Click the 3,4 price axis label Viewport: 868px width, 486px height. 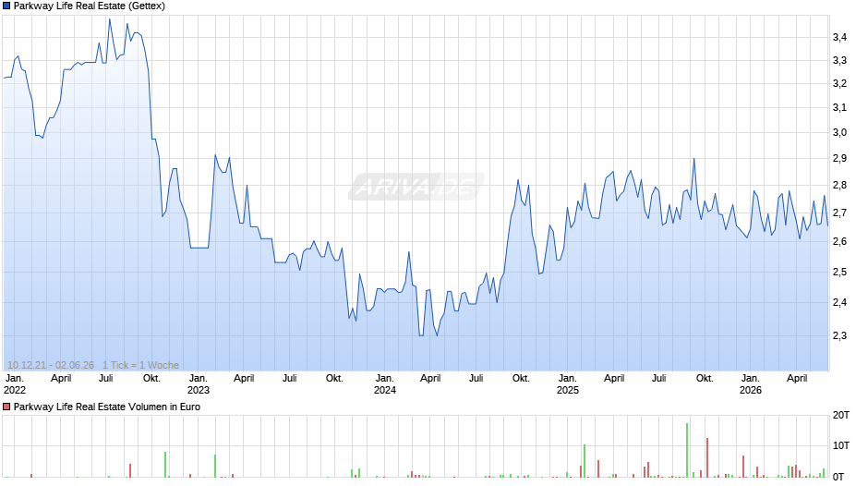pos(839,37)
